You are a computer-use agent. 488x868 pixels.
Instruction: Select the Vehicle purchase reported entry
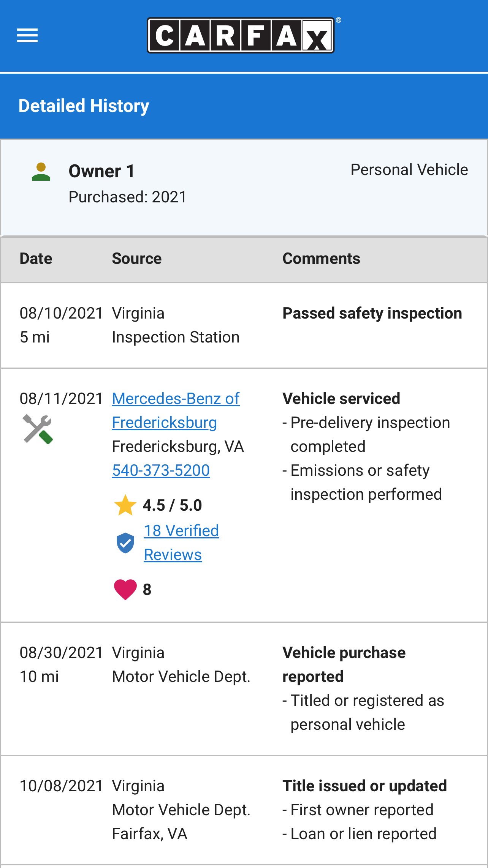tap(344, 664)
